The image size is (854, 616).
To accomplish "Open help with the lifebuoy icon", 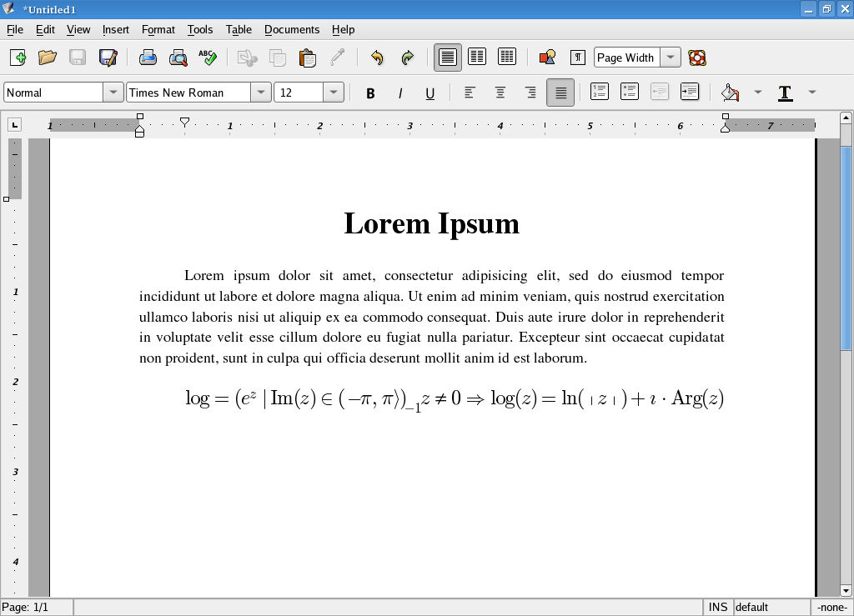I will [x=697, y=58].
